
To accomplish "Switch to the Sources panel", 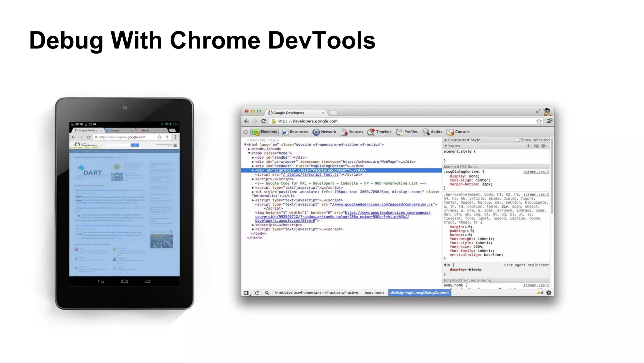I will [x=352, y=132].
